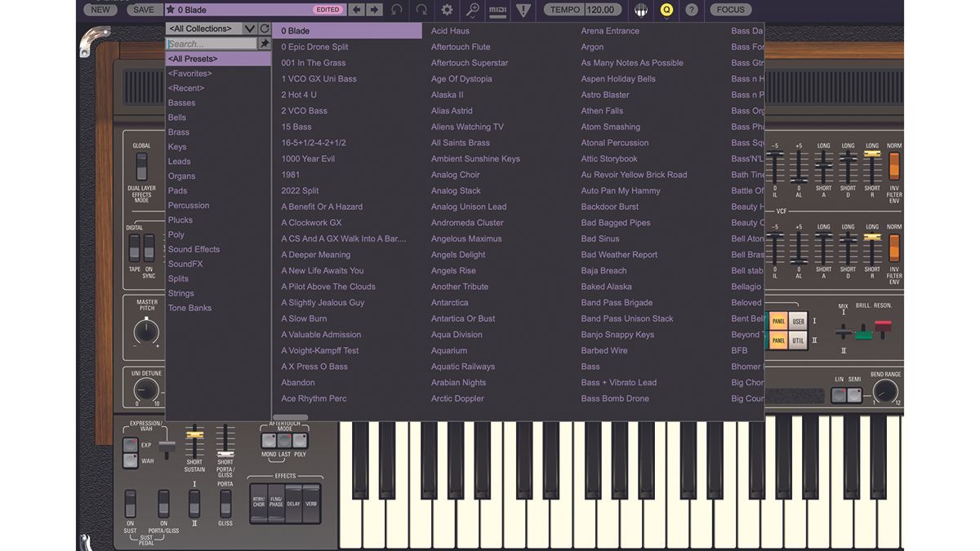
Task: Click the preset Search field
Action: coord(212,43)
